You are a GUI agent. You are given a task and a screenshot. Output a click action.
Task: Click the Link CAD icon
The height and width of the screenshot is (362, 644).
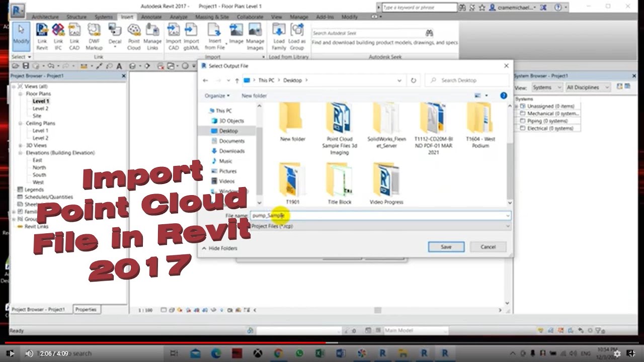coord(74,36)
